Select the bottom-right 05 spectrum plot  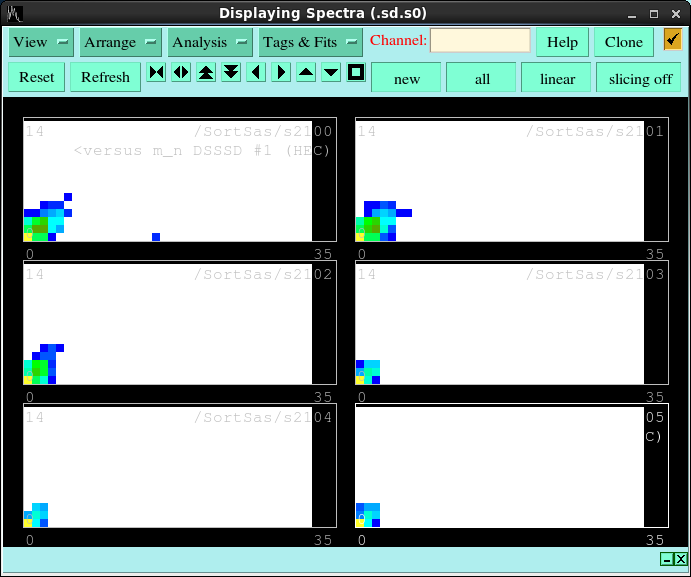[x=512, y=465]
